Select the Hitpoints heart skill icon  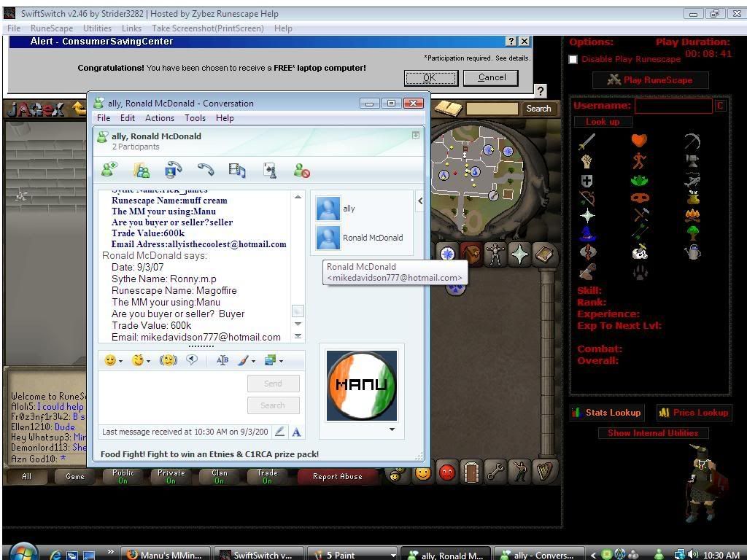tap(639, 141)
